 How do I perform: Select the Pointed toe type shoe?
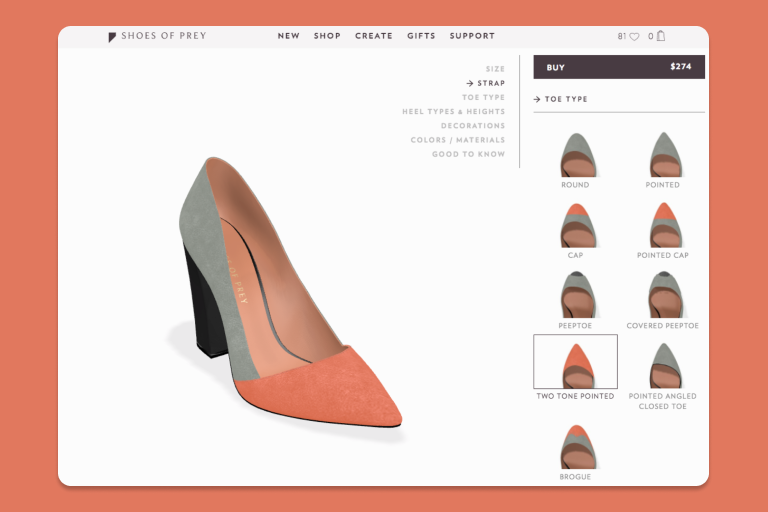pyautogui.click(x=666, y=154)
